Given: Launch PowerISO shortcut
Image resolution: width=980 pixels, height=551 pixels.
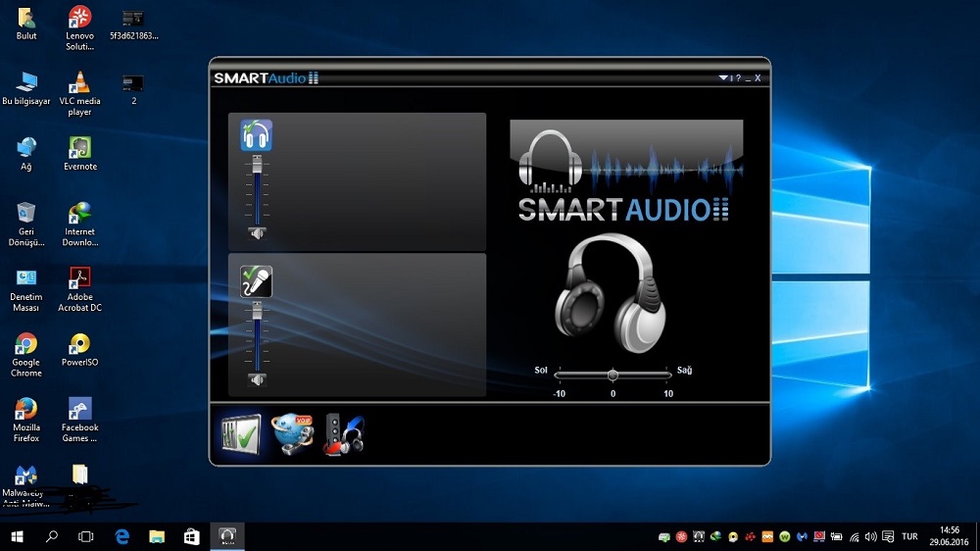Looking at the screenshot, I should (x=80, y=350).
